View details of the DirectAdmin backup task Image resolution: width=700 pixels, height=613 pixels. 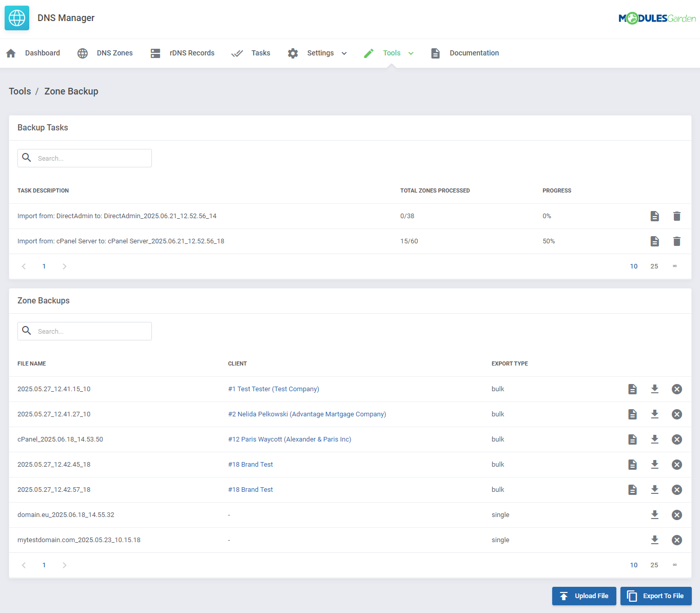(655, 216)
